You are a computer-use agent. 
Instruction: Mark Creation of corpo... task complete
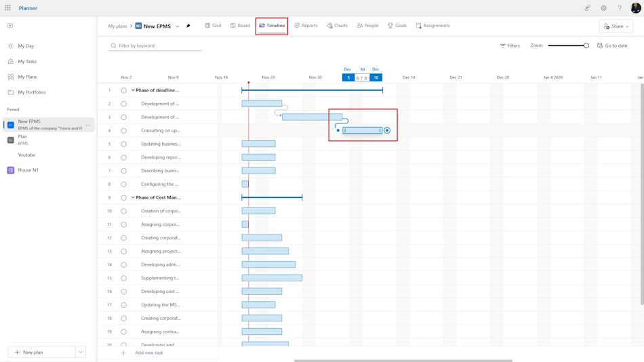coord(123,212)
